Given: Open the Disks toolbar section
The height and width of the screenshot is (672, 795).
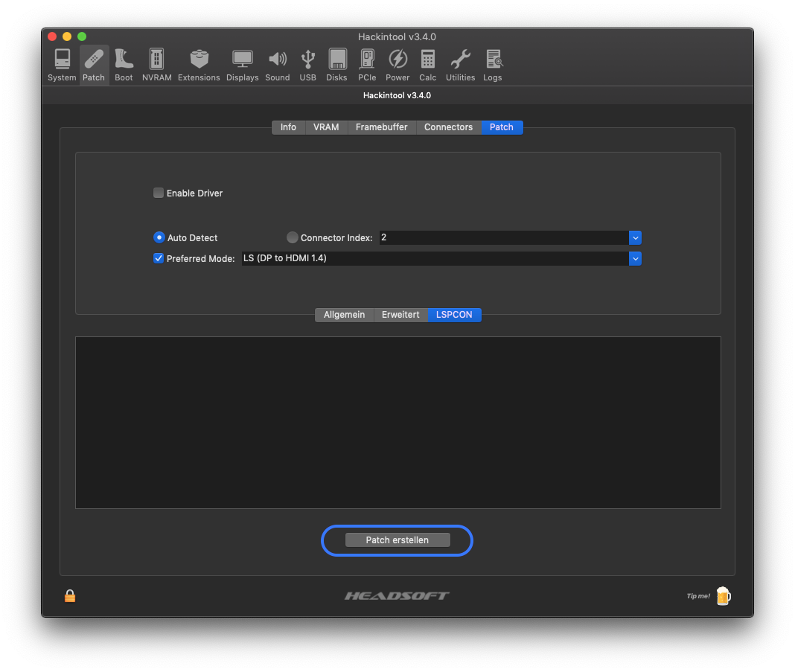Looking at the screenshot, I should tap(336, 65).
